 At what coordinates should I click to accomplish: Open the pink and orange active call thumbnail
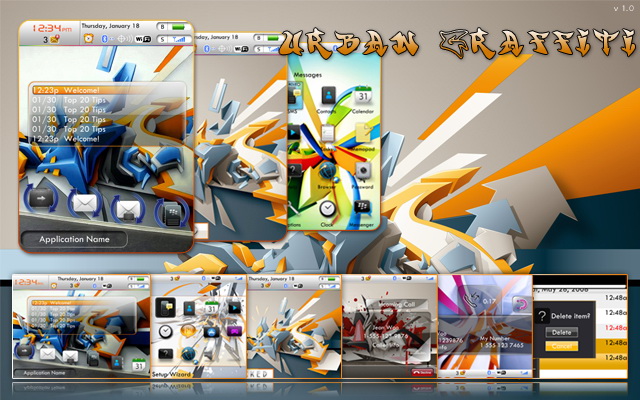[x=485, y=326]
